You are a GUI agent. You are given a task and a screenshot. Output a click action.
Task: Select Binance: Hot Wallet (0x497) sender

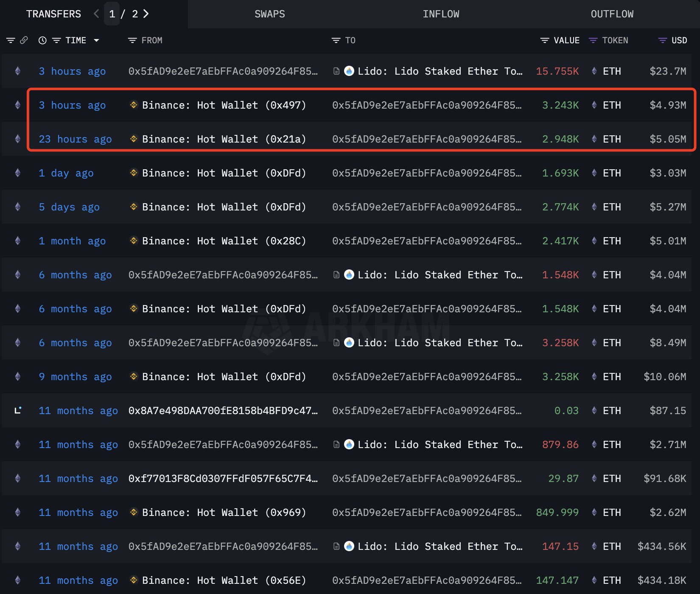(x=224, y=105)
